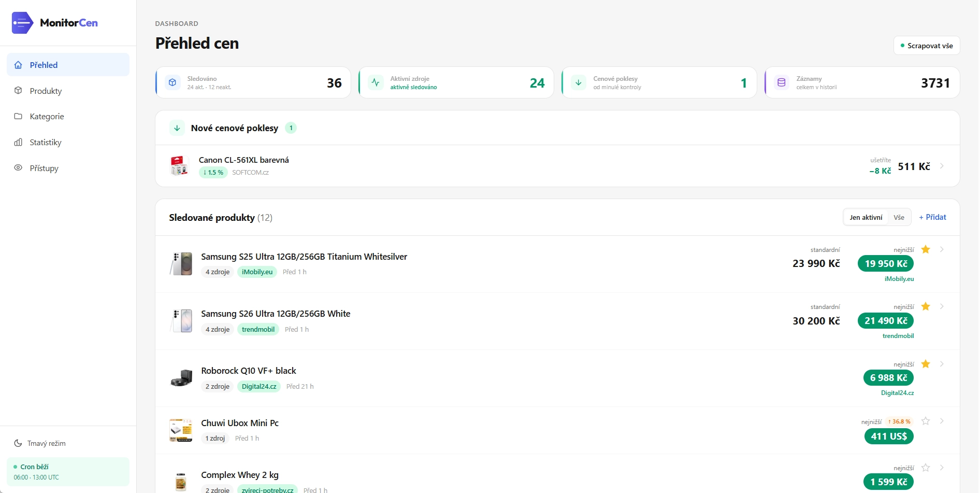Click the 21 490 Kč lowest price badge

click(x=886, y=321)
